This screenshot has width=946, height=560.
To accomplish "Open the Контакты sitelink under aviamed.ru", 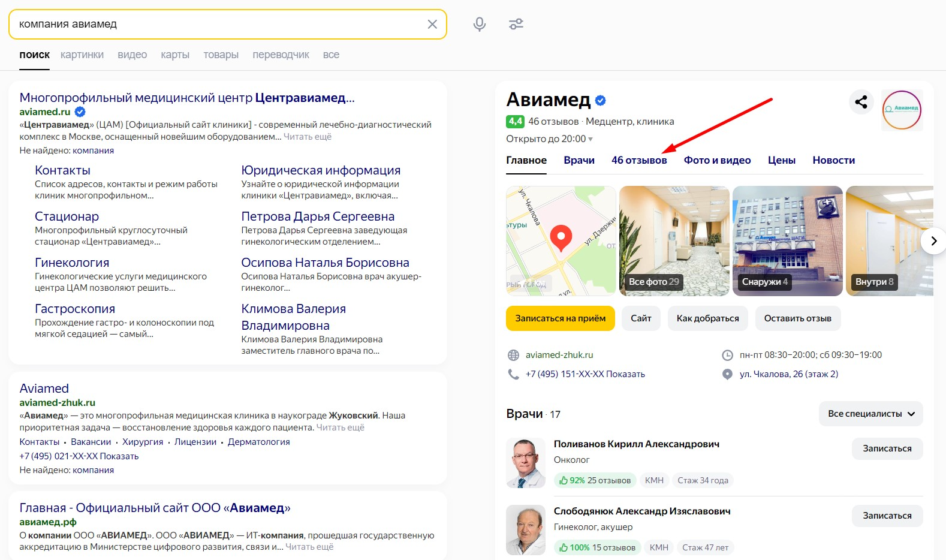I will (x=62, y=170).
